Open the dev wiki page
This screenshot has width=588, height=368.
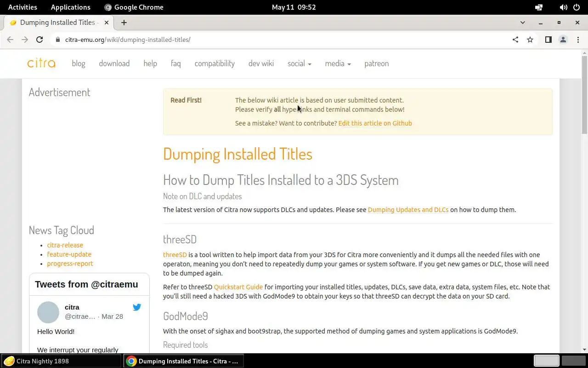coord(261,63)
